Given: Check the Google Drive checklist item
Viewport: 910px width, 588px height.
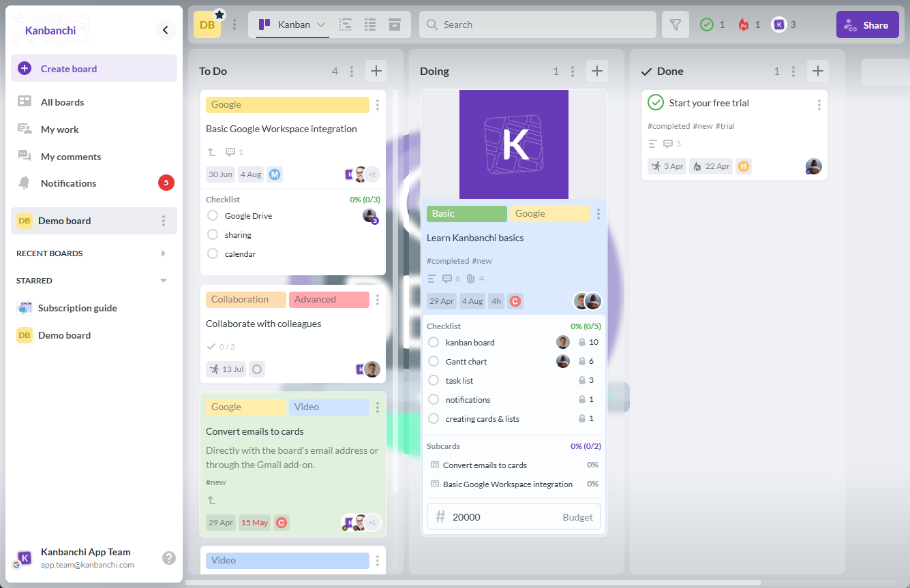Looking at the screenshot, I should pyautogui.click(x=213, y=215).
